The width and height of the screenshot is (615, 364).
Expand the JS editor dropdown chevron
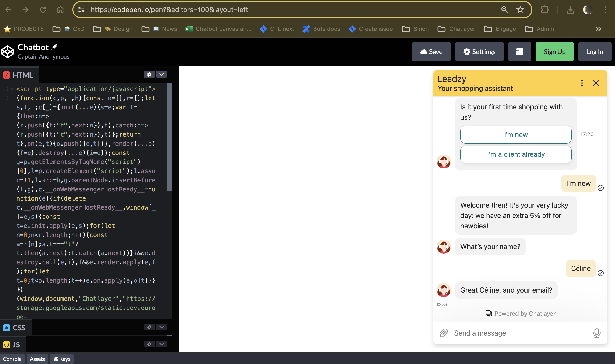162,344
